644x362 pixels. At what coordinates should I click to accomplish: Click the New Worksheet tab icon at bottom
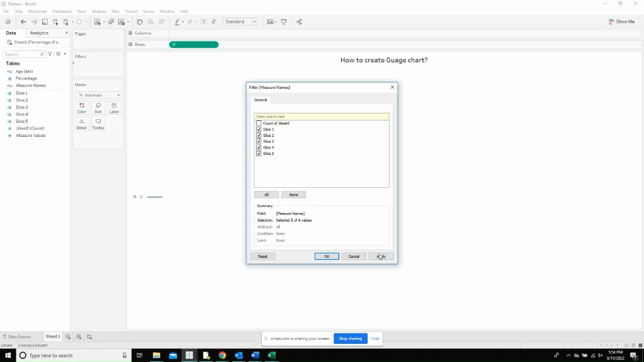[x=68, y=336]
